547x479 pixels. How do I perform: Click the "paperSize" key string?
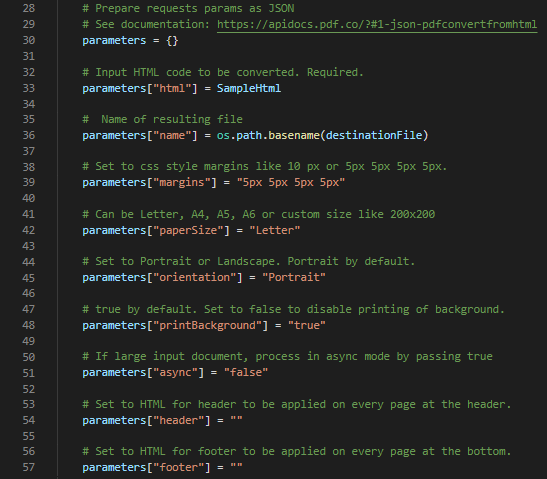(188, 231)
